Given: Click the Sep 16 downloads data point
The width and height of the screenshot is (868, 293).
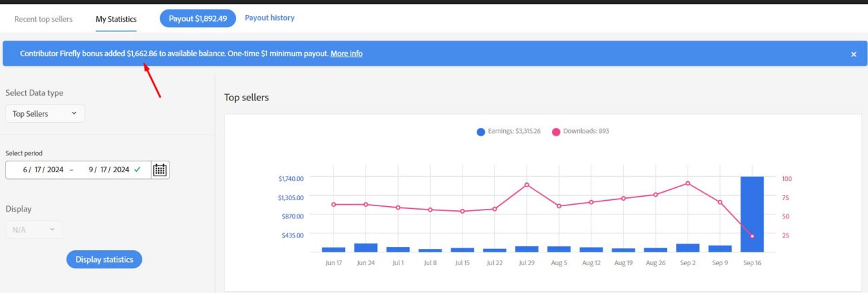Looking at the screenshot, I should 752,236.
